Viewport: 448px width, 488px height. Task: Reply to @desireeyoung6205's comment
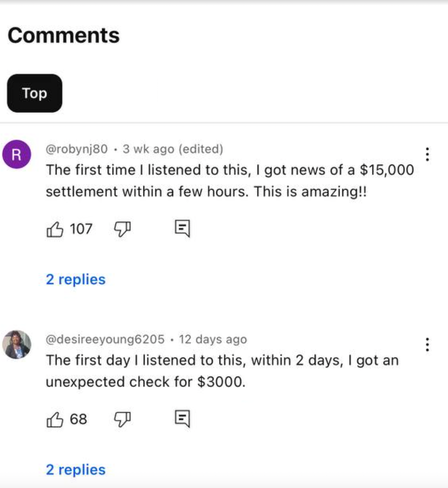(x=182, y=419)
